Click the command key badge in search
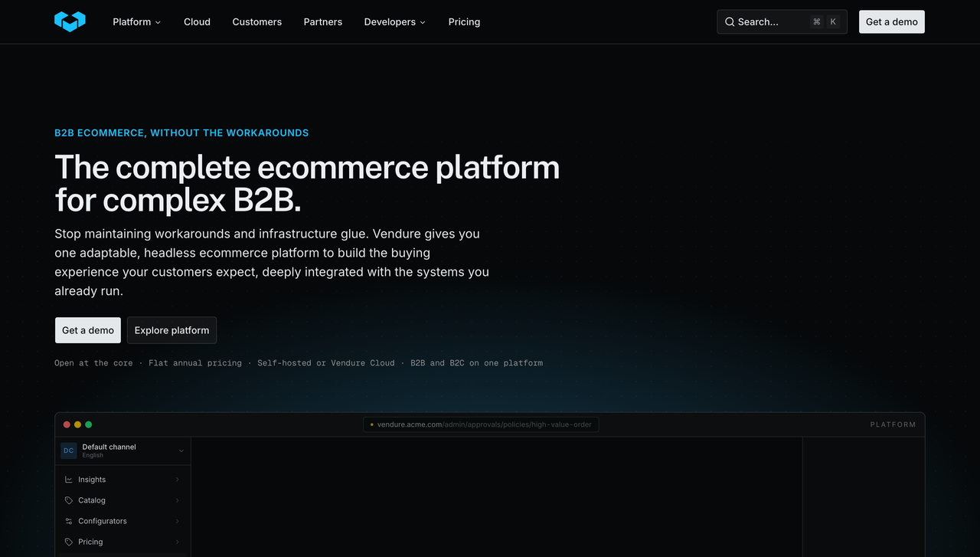Viewport: 980px width, 557px height. pos(817,22)
